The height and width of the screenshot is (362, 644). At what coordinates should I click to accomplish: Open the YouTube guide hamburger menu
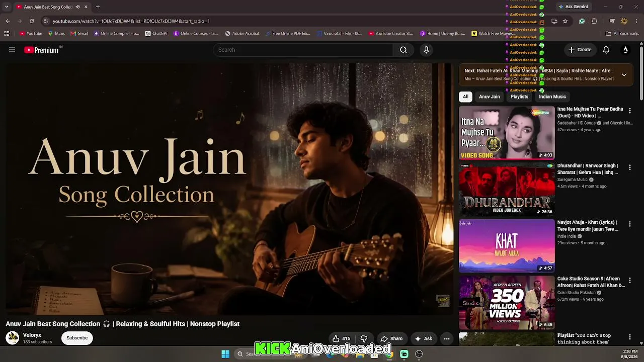point(12,50)
